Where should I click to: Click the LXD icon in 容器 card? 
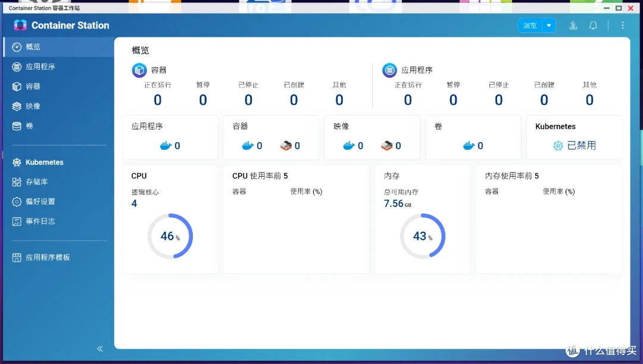(x=286, y=145)
